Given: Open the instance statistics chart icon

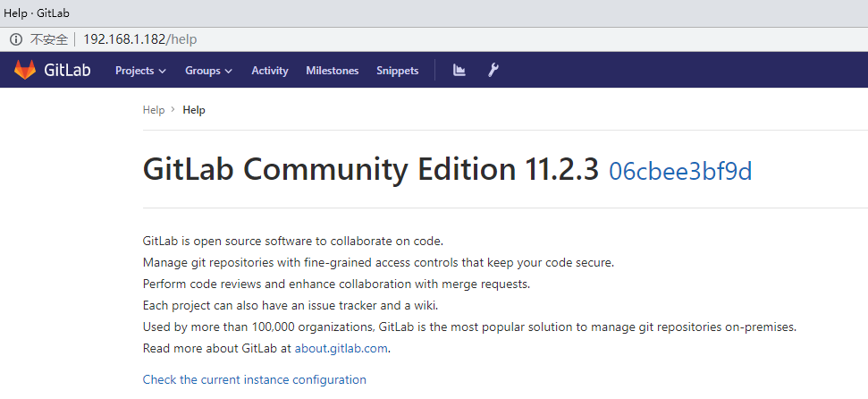Looking at the screenshot, I should point(459,70).
